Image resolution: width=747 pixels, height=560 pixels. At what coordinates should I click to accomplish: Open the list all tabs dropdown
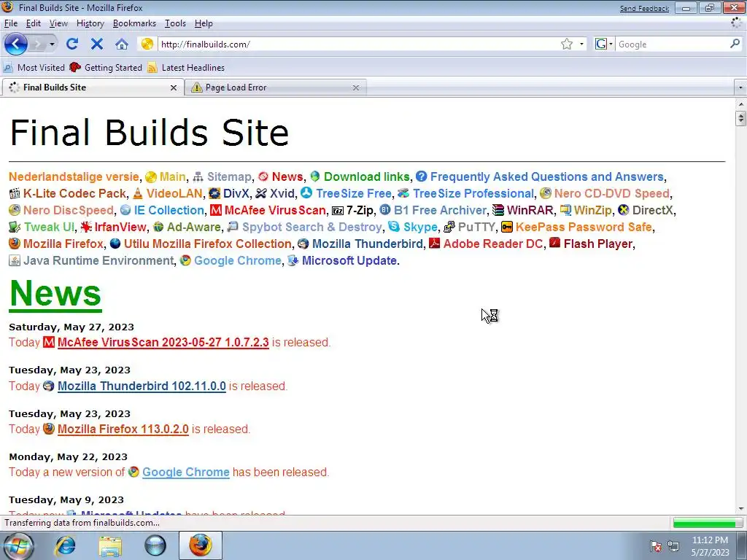pyautogui.click(x=740, y=87)
